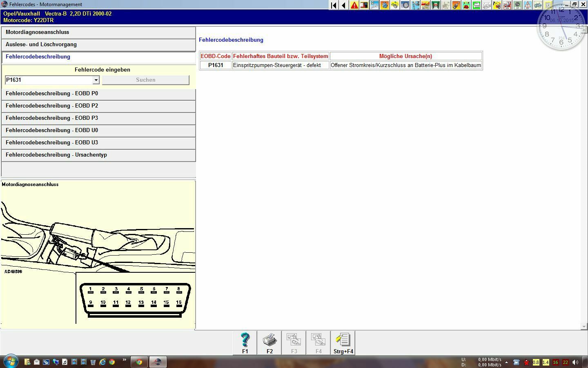Open Fehlercodebeschreibung - Ursachentyp
This screenshot has height=368, width=588.
98,155
